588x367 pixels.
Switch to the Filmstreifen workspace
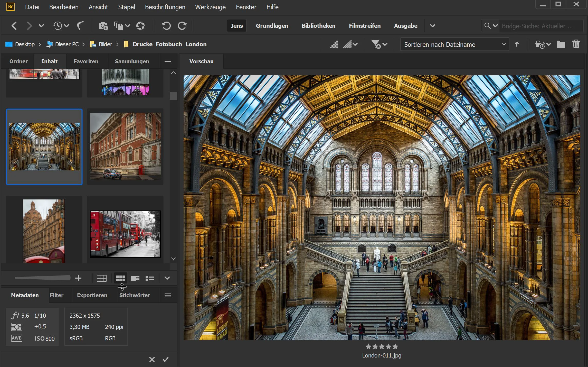pos(365,25)
